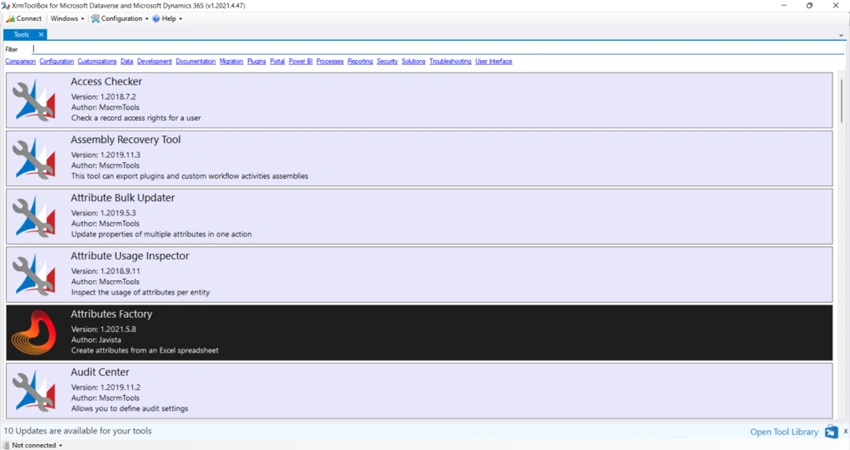The image size is (850, 450).
Task: Filter tools by Security category
Action: (x=388, y=61)
